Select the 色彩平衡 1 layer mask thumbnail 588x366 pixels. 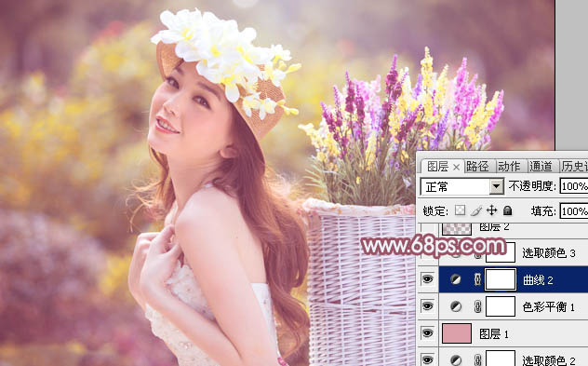501,306
